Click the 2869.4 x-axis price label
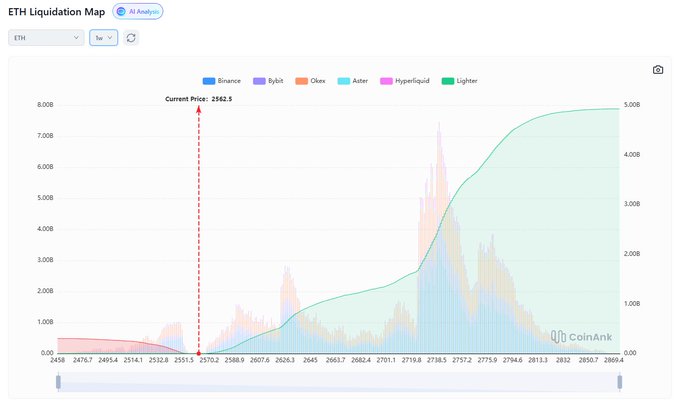The image size is (679, 406). click(614, 360)
